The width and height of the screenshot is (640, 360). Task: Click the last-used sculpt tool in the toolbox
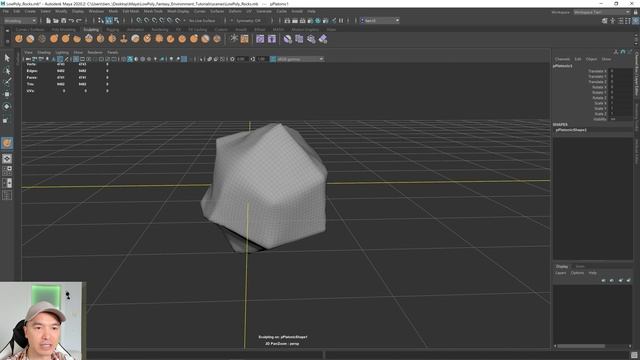coord(7,143)
